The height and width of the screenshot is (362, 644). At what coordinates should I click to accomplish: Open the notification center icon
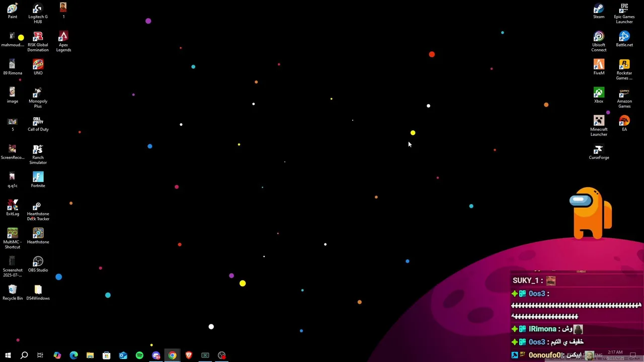633,355
